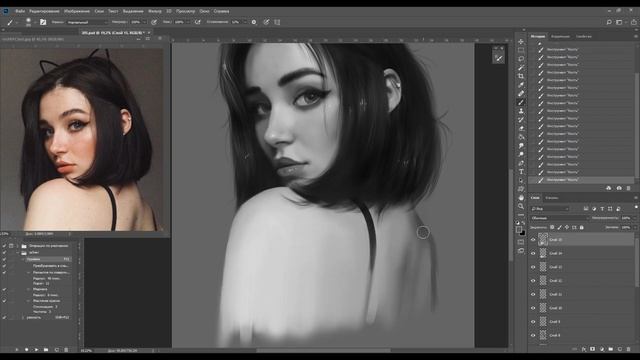Hide layer Слой 14
640x360 pixels.
pyautogui.click(x=533, y=253)
